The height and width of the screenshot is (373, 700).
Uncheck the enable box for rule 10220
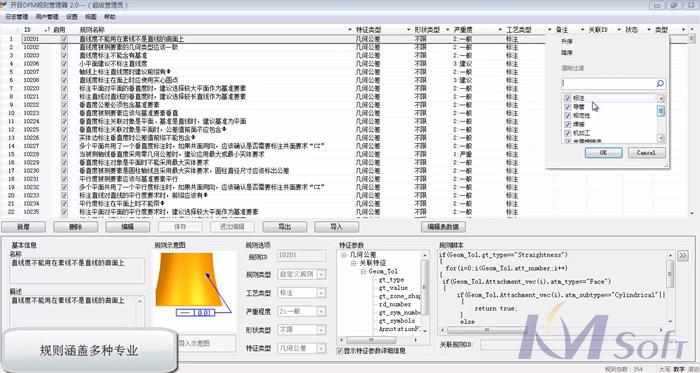tap(64, 88)
